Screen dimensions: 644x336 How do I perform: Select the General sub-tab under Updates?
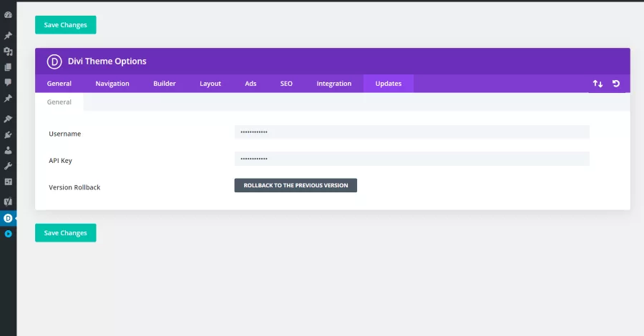tap(59, 102)
